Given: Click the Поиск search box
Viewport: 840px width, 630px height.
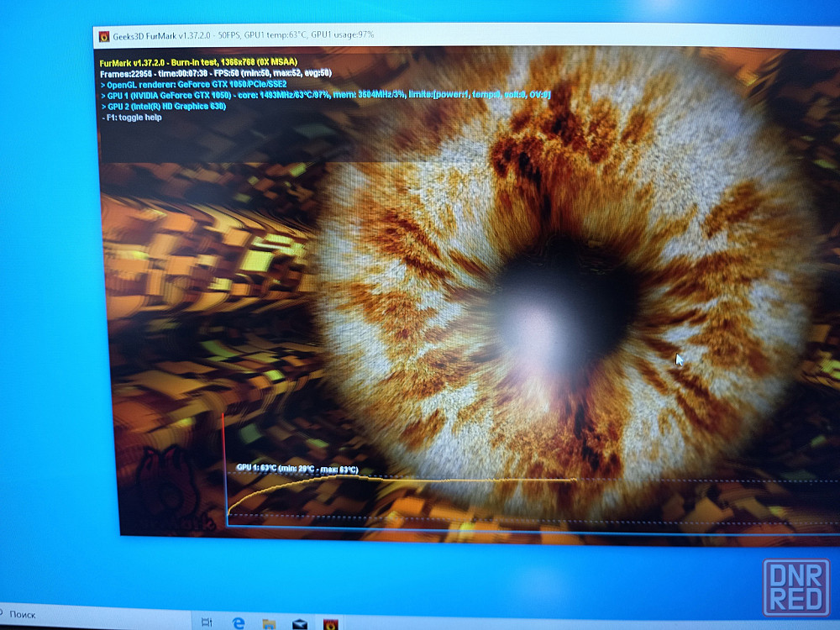Looking at the screenshot, I should point(96,616).
